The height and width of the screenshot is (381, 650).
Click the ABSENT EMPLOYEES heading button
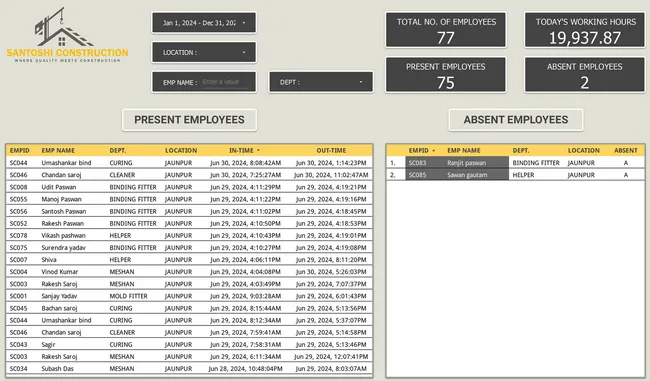pyautogui.click(x=516, y=120)
